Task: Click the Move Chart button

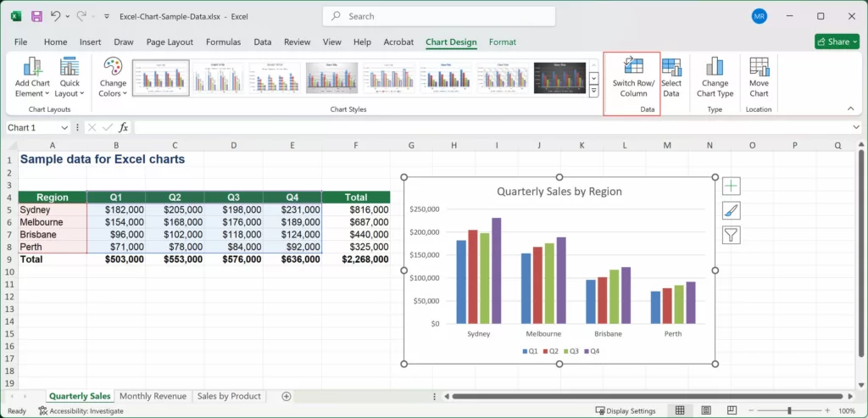Action: (x=759, y=77)
